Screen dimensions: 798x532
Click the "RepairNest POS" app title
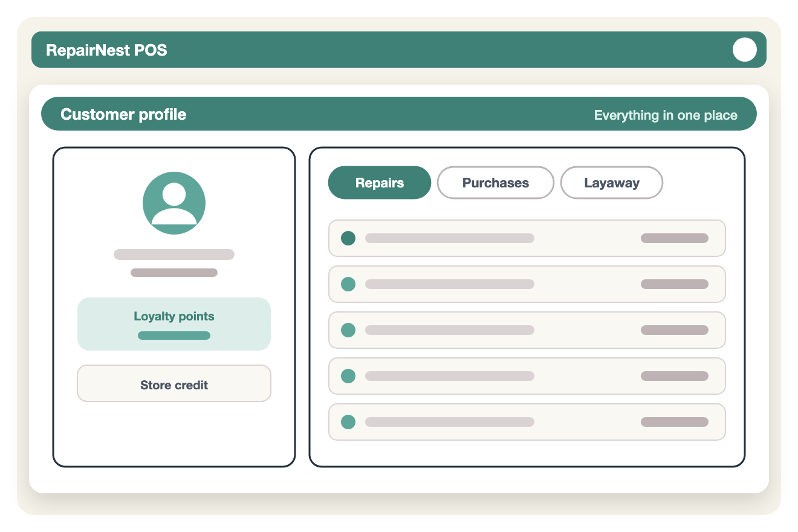(106, 50)
